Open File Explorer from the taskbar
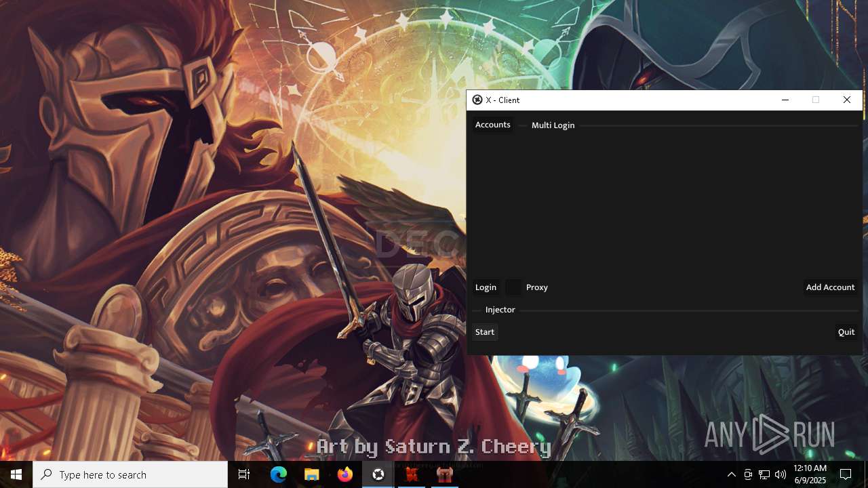Image resolution: width=868 pixels, height=488 pixels. point(312,474)
